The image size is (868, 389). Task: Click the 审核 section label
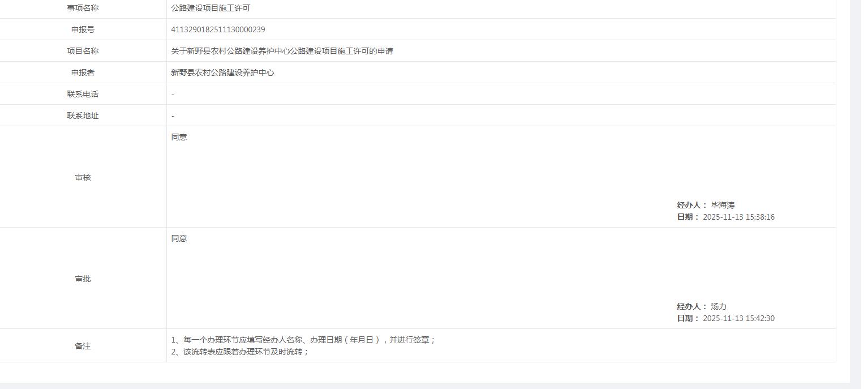82,177
